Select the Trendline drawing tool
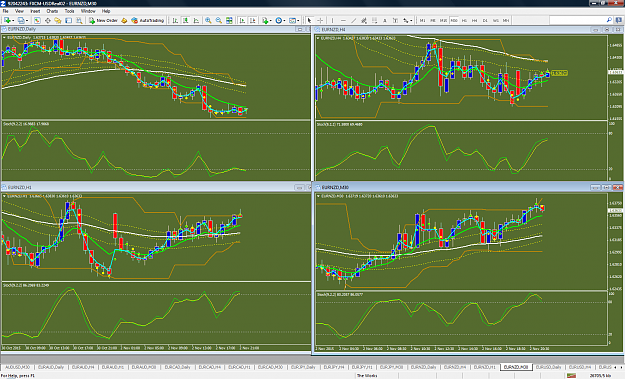625x379 pixels. [x=354, y=20]
